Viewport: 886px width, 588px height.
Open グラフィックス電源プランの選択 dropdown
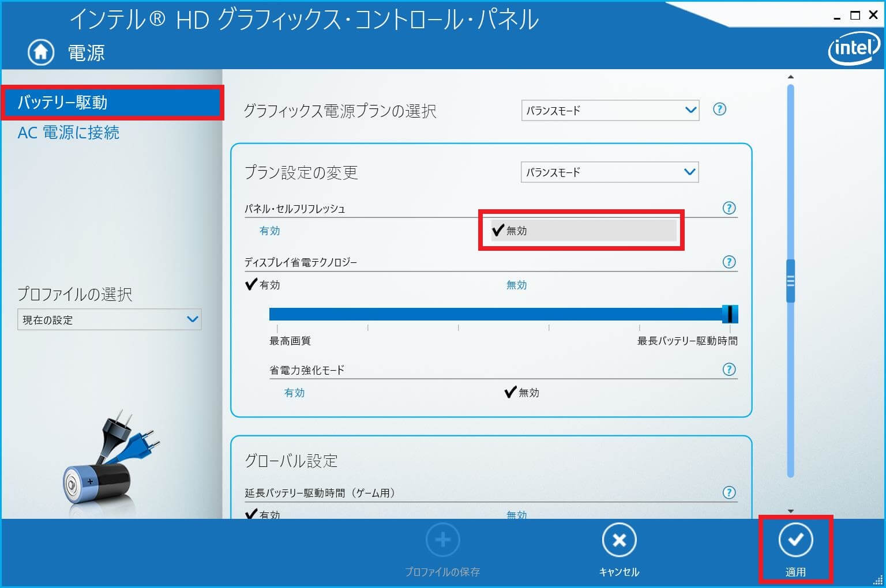tap(610, 110)
